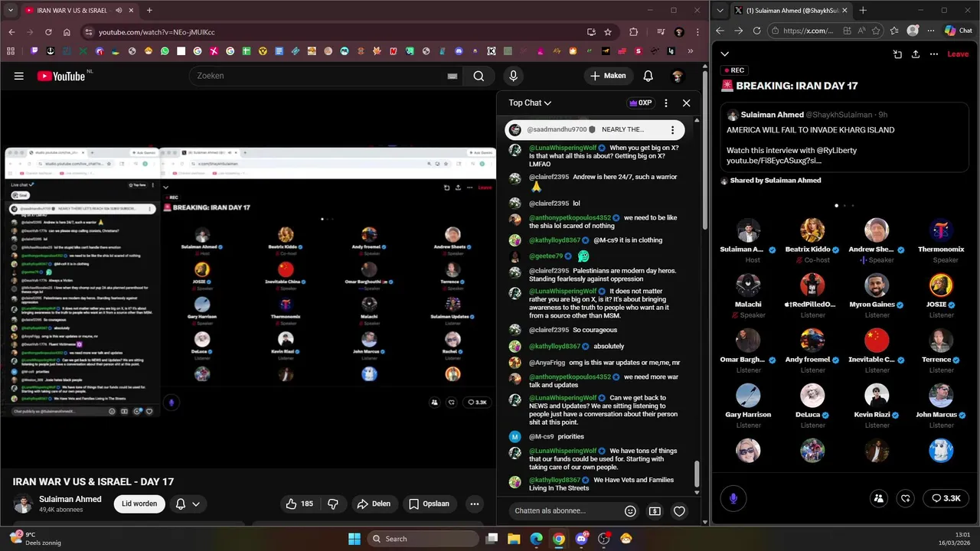Open the on-screen keyboard icon in search box
The image size is (980, 551).
pos(452,76)
